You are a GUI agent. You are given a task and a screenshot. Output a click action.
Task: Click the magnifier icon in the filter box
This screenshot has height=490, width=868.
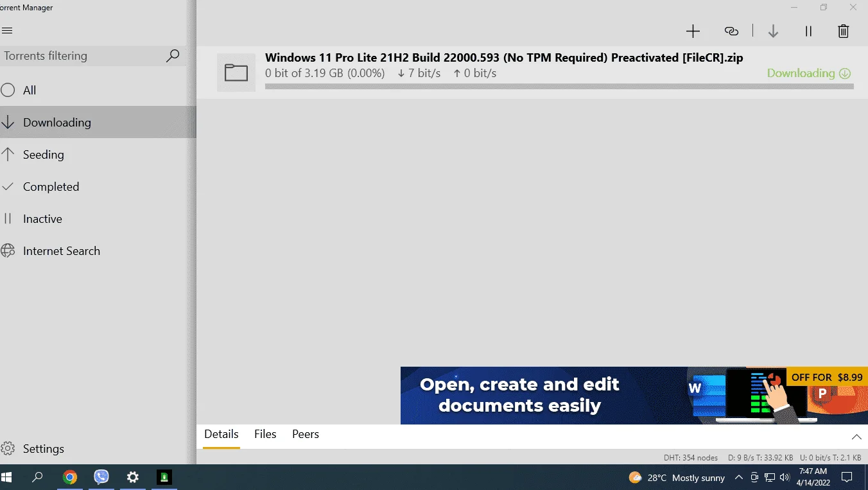(x=173, y=56)
